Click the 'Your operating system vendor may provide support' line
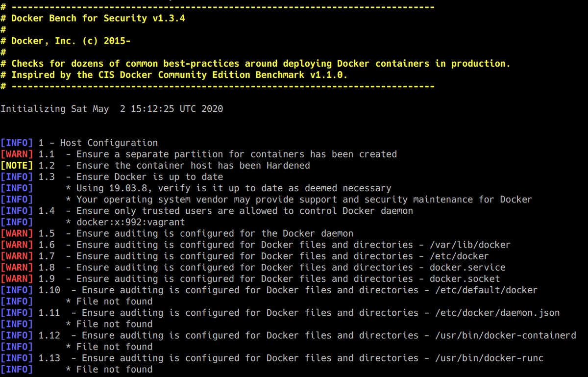The height and width of the screenshot is (377, 588). coord(267,200)
